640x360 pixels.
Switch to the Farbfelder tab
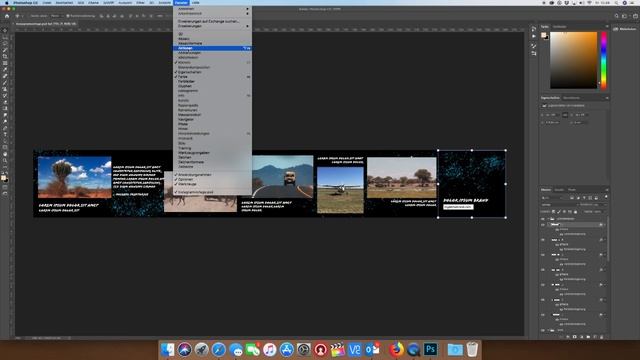point(560,27)
